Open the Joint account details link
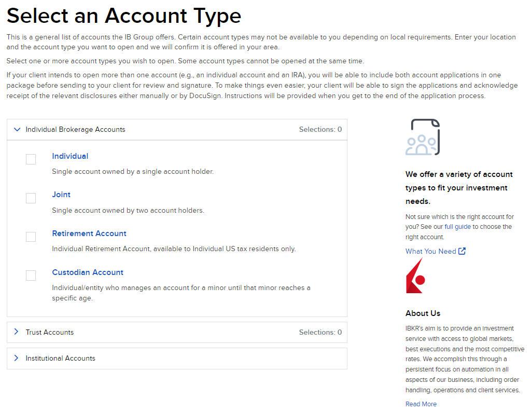The image size is (532, 412). pos(61,195)
